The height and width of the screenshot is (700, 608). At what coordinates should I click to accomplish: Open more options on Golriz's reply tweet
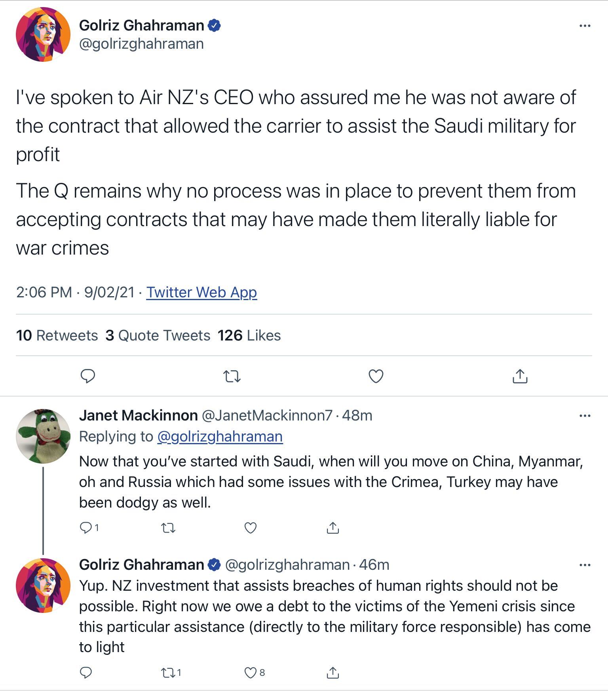pos(585,565)
